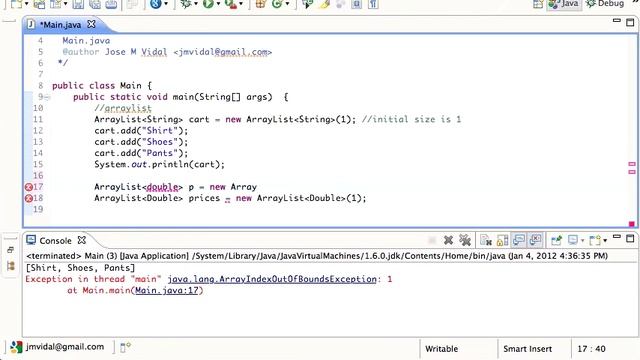Open the New file dropdown arrow
This screenshot has width=640, height=360.
pos(27,4)
